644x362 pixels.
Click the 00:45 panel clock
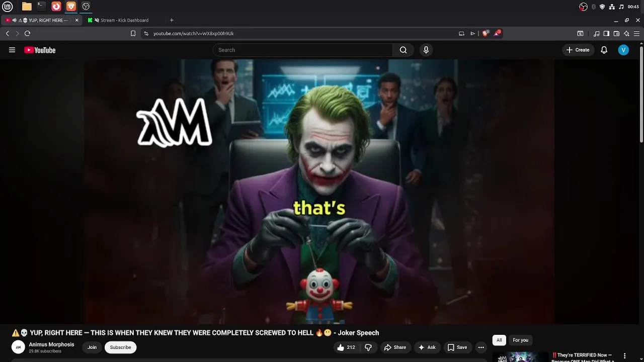pos(633,7)
